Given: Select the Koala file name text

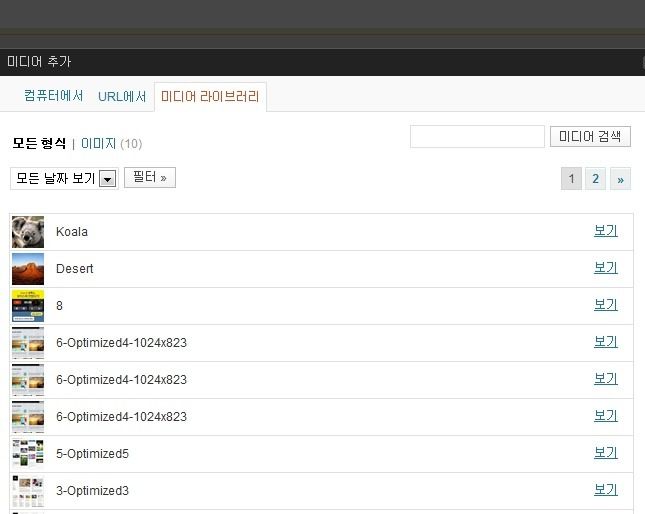Looking at the screenshot, I should [72, 232].
